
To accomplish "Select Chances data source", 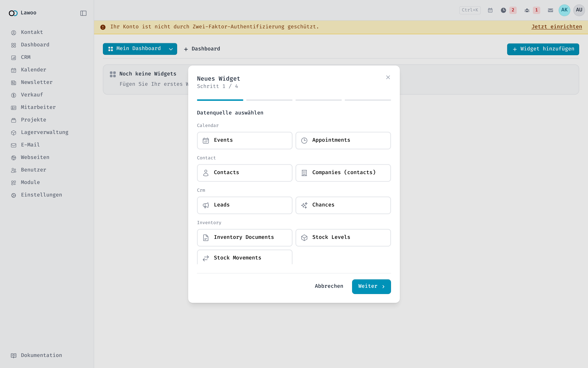I will (343, 205).
